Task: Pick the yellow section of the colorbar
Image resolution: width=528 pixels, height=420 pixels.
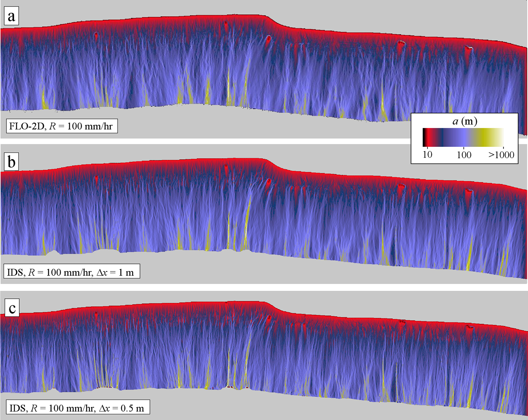Action: 485,137
